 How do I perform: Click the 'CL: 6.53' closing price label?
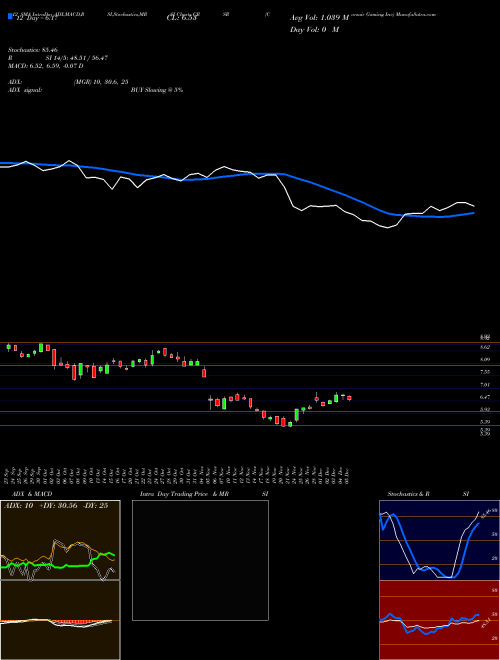(181, 18)
